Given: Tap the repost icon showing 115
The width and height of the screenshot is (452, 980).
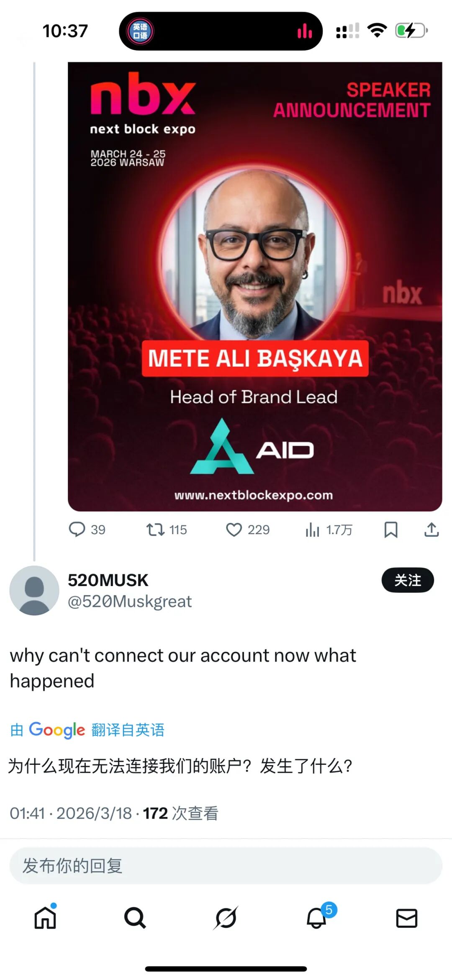Looking at the screenshot, I should [156, 530].
